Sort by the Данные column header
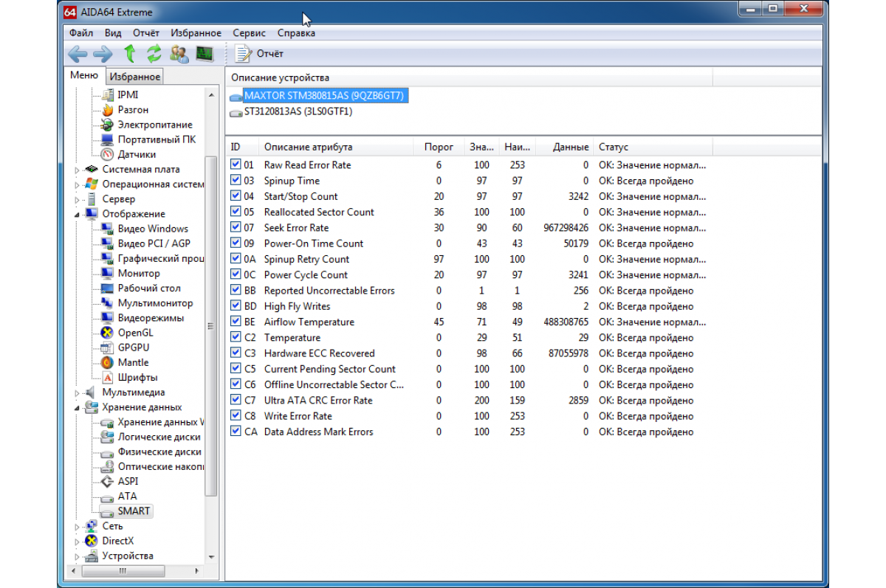The image size is (886, 588). pos(565,147)
